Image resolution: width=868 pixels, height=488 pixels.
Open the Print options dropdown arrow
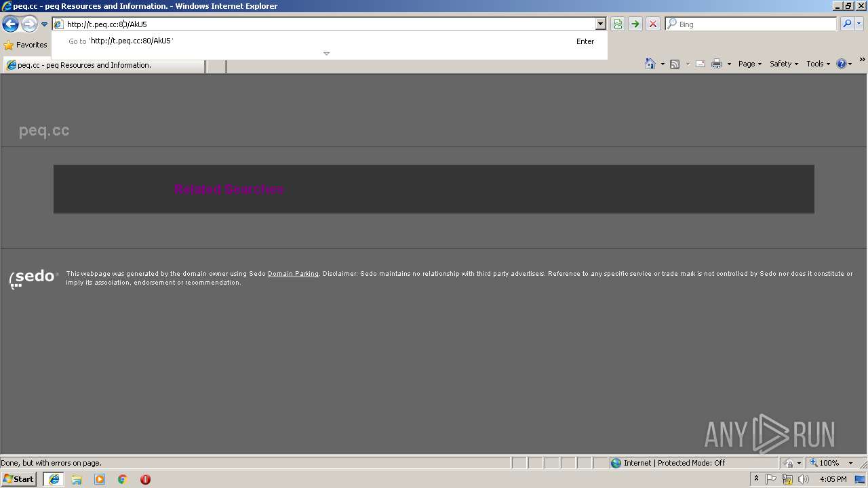tap(729, 64)
